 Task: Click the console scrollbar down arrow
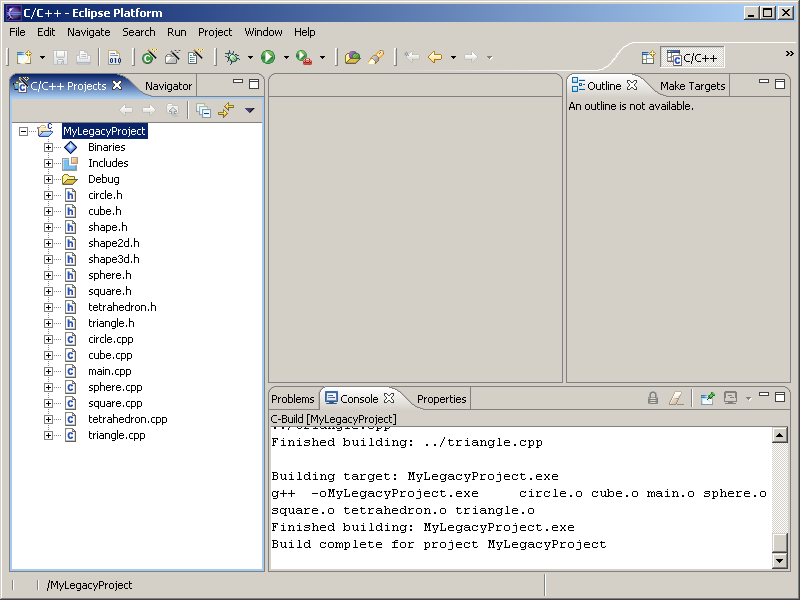click(780, 561)
